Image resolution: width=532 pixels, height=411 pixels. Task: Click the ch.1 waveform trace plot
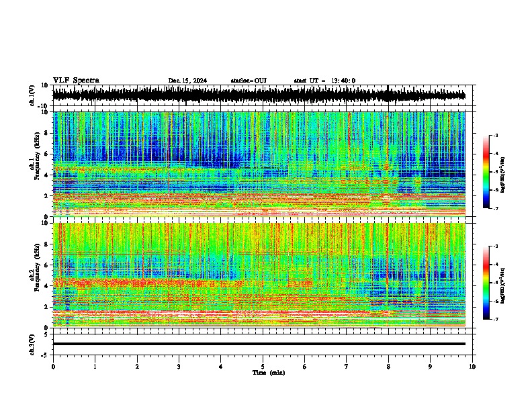click(259, 95)
